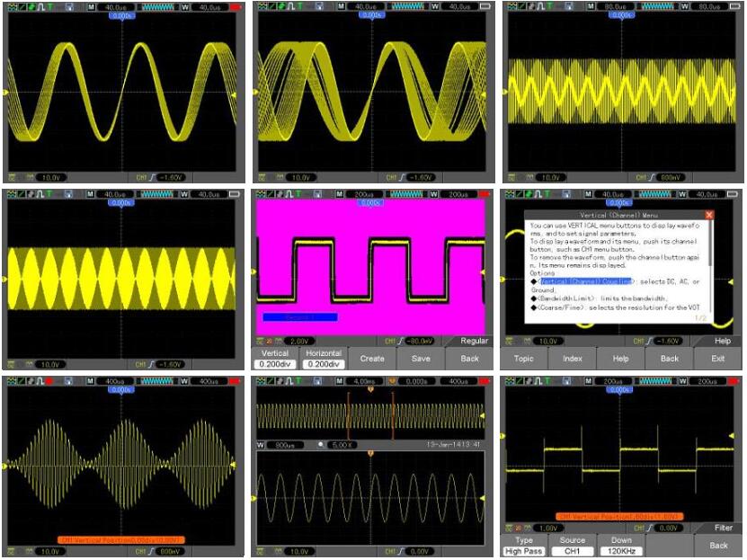Open the Topic menu in the Help window
This screenshot has width=747, height=560.
523,358
